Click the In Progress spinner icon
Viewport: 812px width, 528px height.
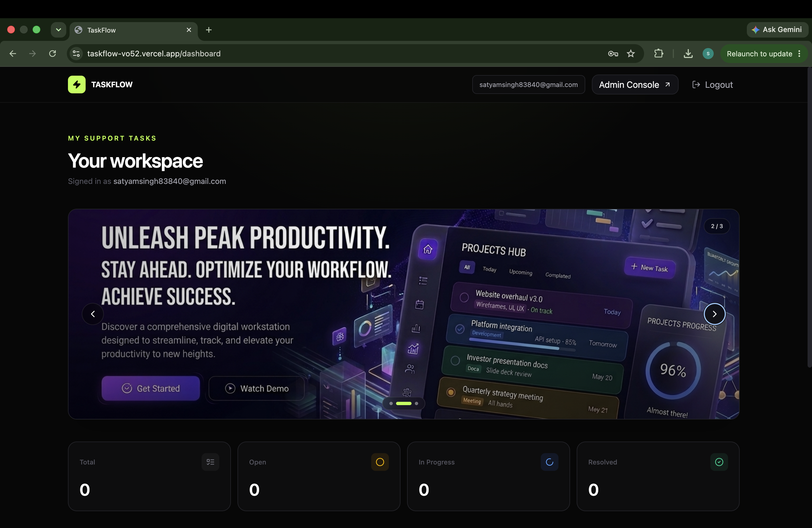549,462
